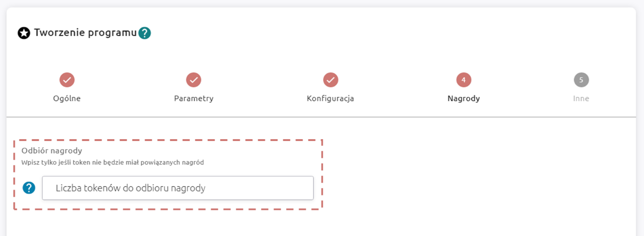Select the Nagrody step label
Viewport: 644px width, 236px height.
point(464,98)
